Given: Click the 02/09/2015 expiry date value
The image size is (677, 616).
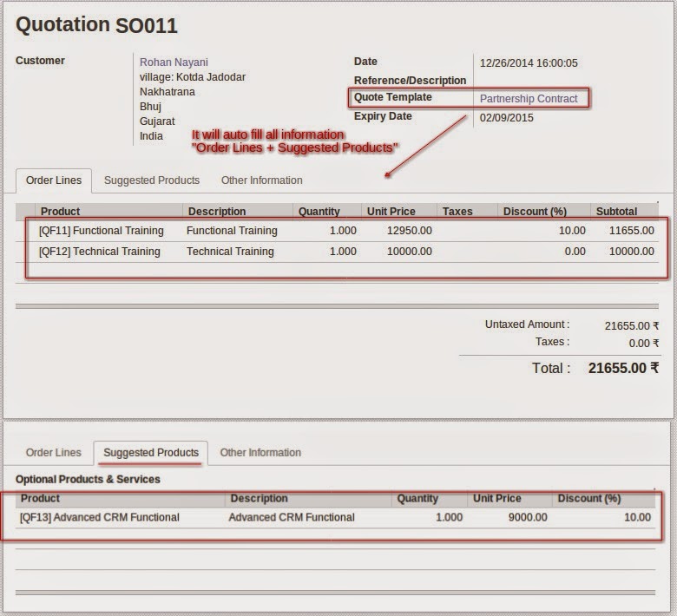Looking at the screenshot, I should 507,118.
